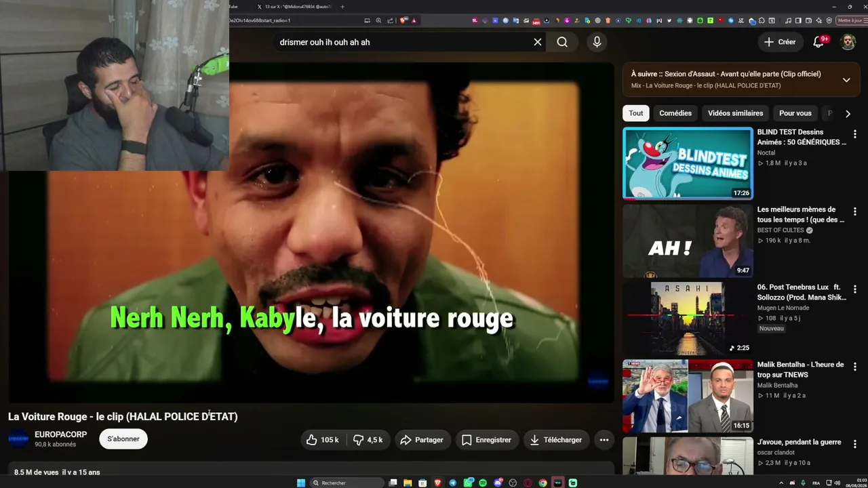Open Microsoft Store from the taskbar
The width and height of the screenshot is (868, 488).
point(423,483)
